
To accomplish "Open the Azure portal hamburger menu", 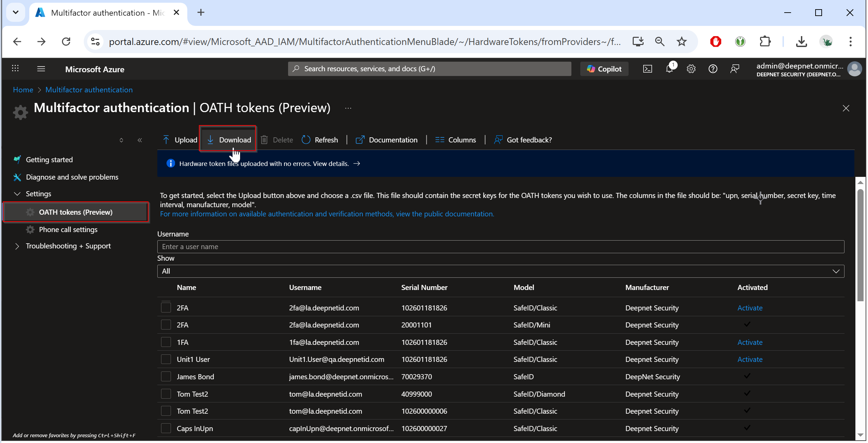I will click(x=41, y=69).
